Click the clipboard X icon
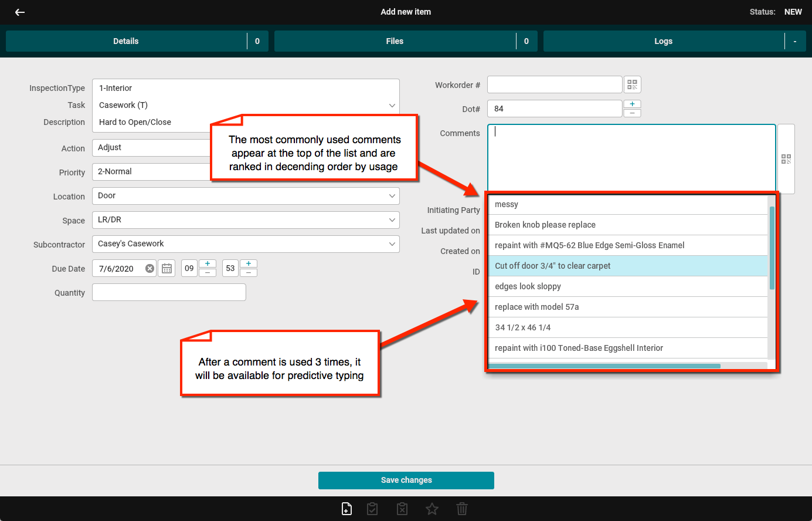The image size is (812, 521). [402, 509]
